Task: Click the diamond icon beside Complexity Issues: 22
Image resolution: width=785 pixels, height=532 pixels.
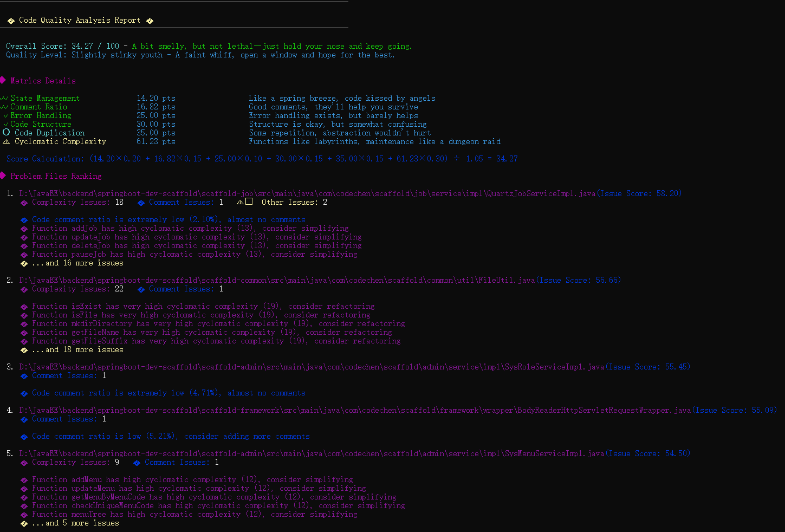Action: click(24, 289)
